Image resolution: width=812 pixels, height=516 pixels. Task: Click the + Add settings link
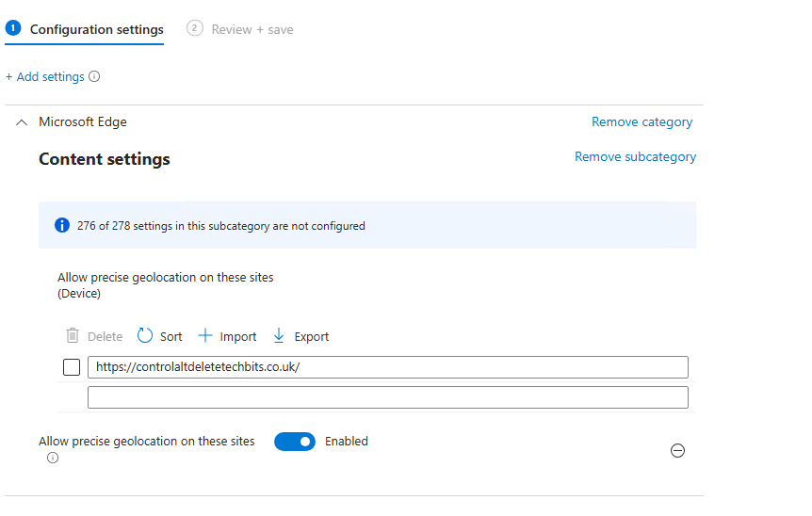click(x=44, y=76)
